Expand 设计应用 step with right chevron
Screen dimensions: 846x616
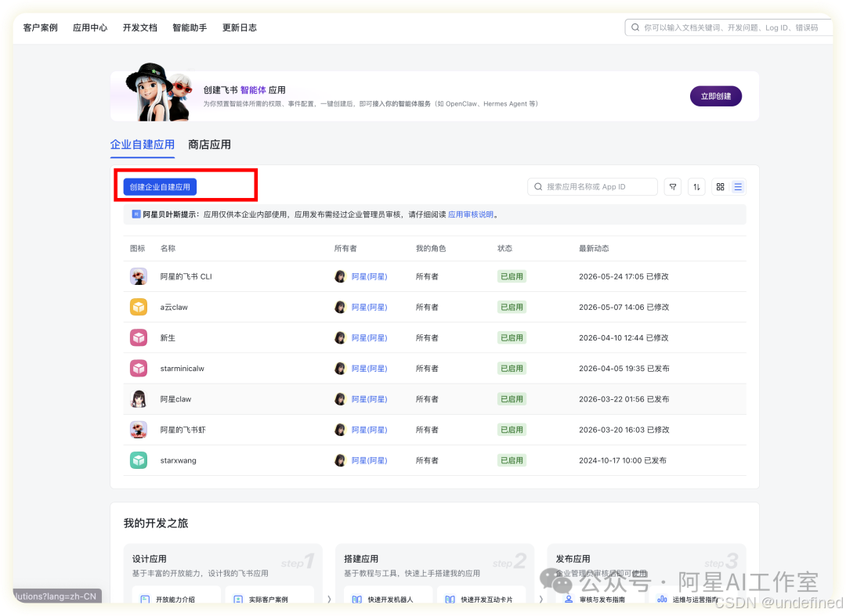329,599
